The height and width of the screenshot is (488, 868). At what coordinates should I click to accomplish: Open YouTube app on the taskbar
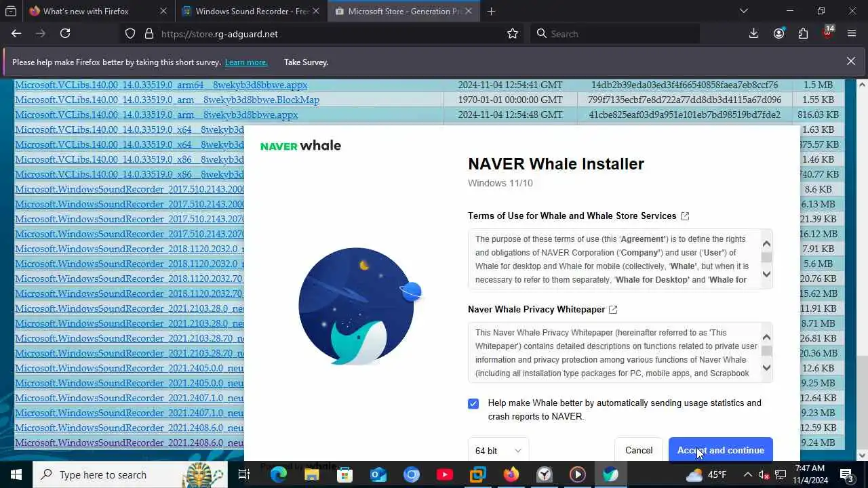(445, 474)
